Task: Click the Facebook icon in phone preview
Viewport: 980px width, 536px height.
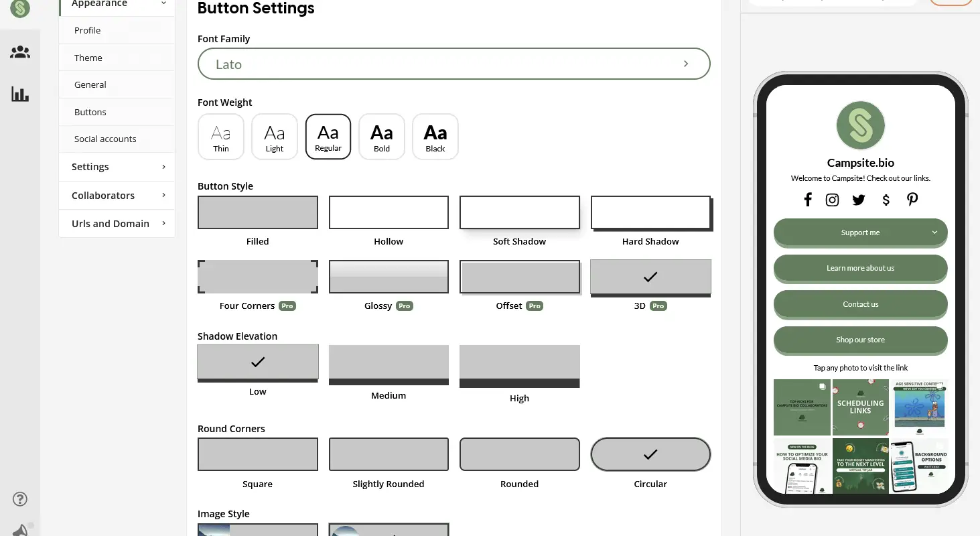Action: pyautogui.click(x=808, y=200)
